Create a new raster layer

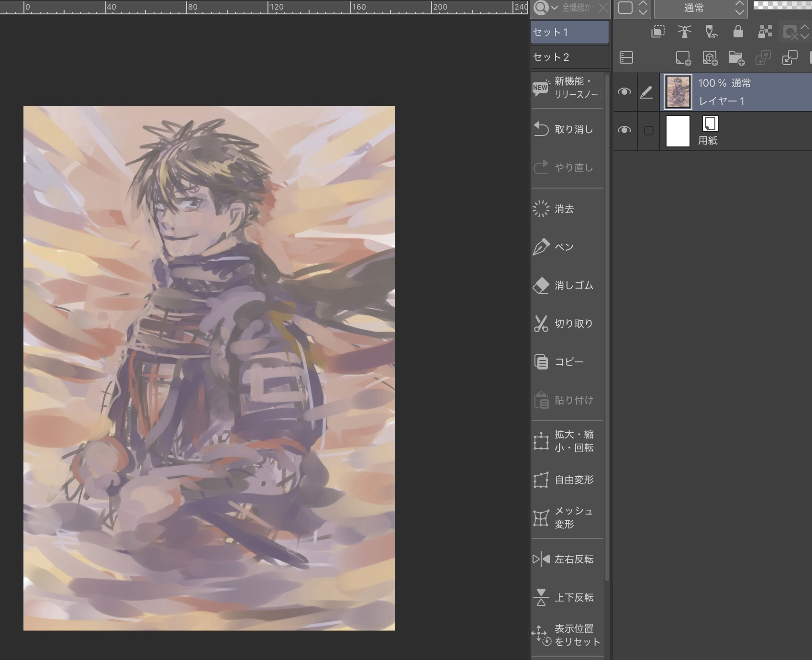coord(683,58)
